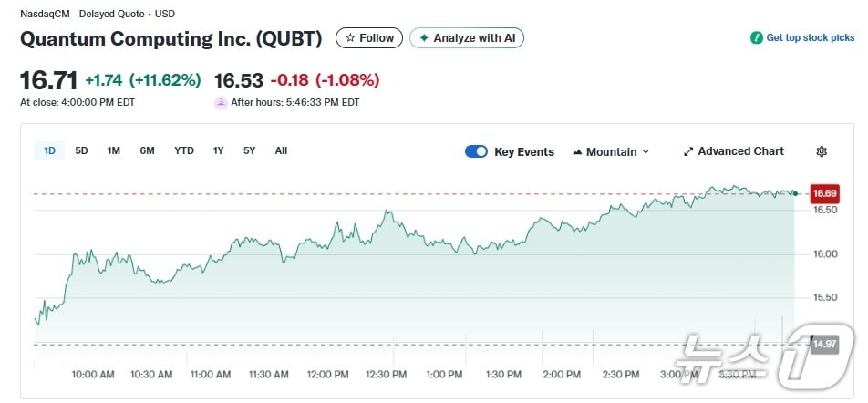This screenshot has width=868, height=403.
Task: Open the Get top stock picks link
Action: [x=810, y=38]
